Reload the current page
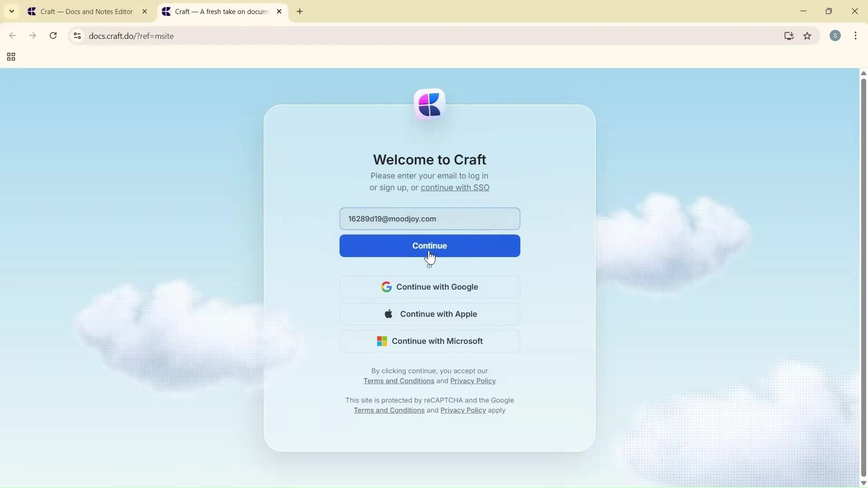The width and height of the screenshot is (868, 488). (53, 36)
